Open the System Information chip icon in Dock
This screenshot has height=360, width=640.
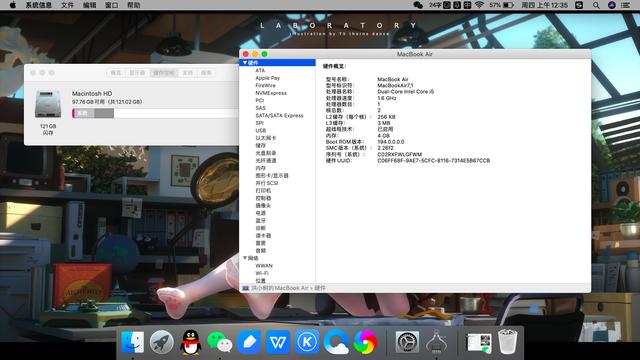point(436,342)
